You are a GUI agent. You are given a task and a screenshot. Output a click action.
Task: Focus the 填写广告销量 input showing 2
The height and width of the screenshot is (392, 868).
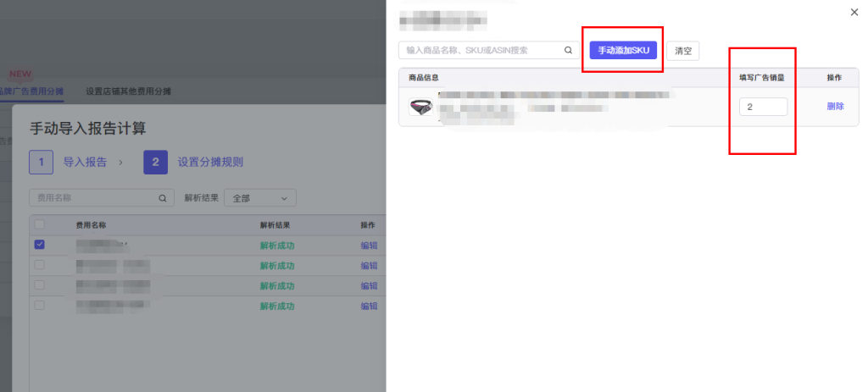pyautogui.click(x=763, y=107)
